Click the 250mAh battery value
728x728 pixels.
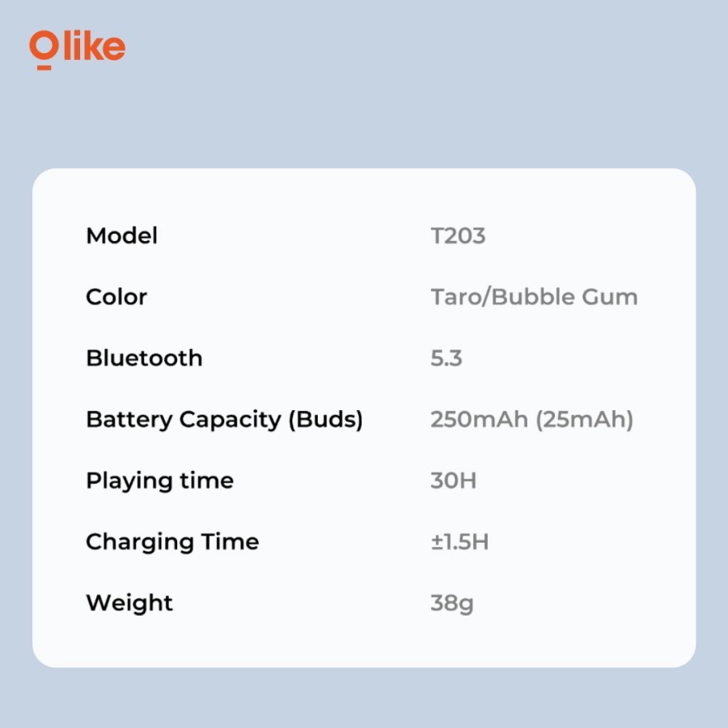coord(479,420)
